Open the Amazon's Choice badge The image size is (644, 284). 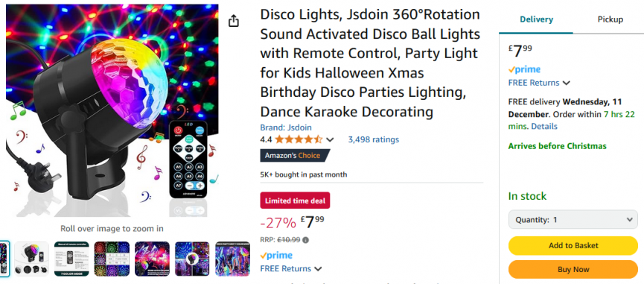click(x=295, y=156)
